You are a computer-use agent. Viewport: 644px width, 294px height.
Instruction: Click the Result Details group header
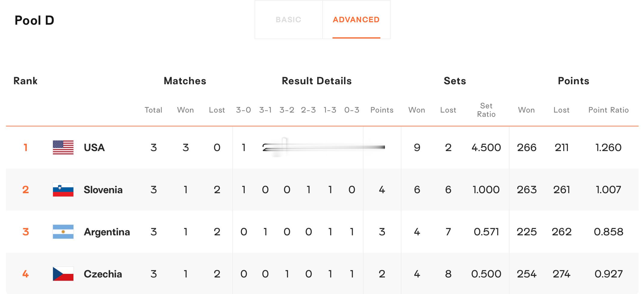click(317, 81)
